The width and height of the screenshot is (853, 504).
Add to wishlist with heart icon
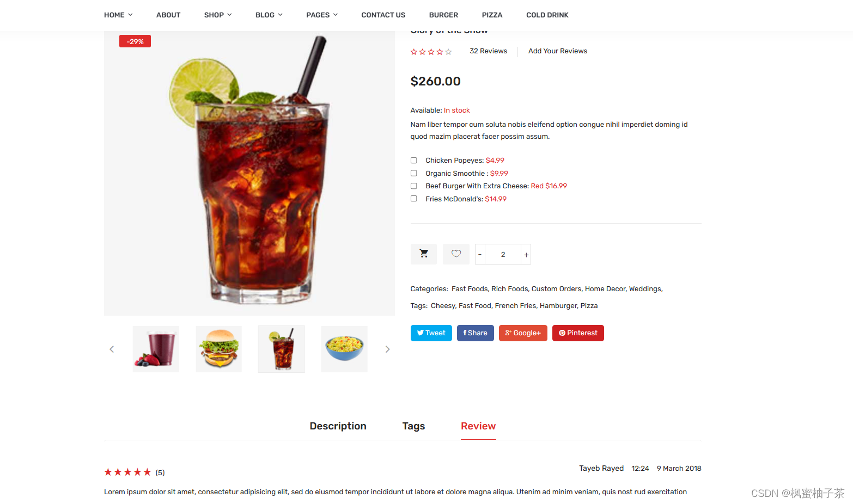456,254
